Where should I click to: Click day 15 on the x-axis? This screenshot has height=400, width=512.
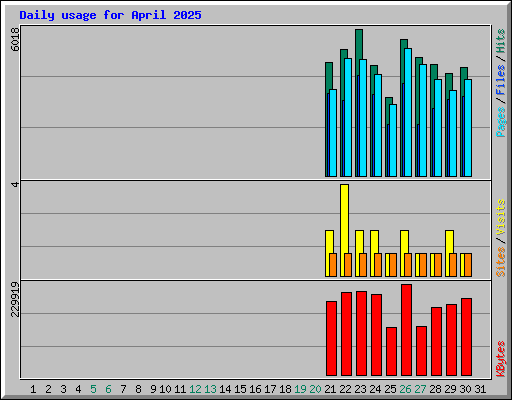(x=240, y=389)
